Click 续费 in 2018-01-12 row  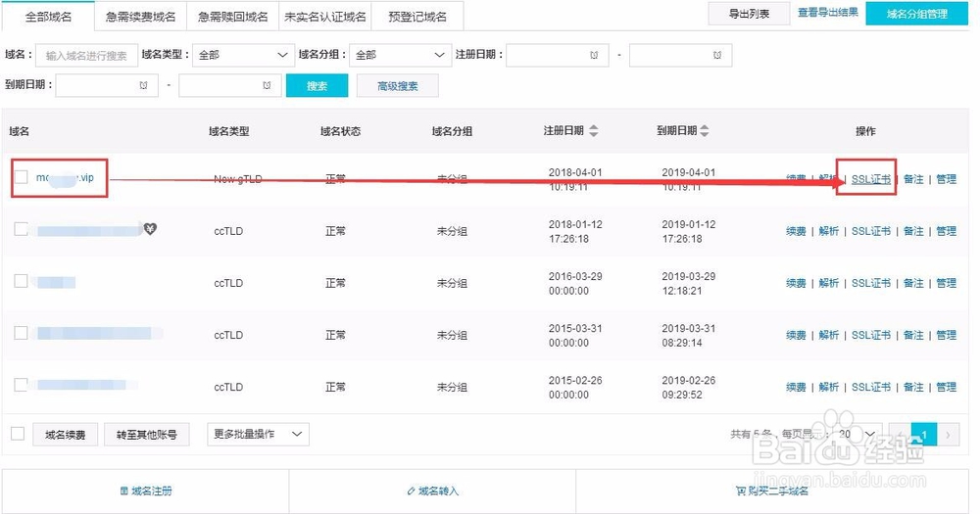[x=796, y=231]
